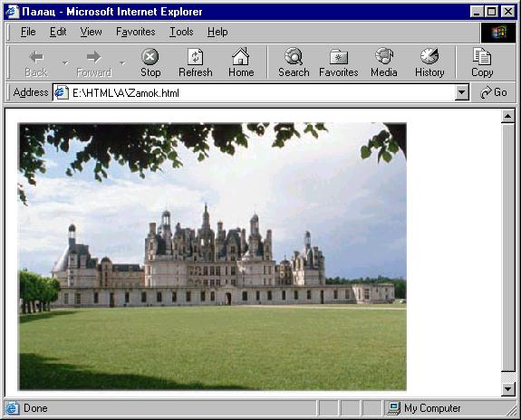
Task: Click the Back toolbar button
Action: 36,63
